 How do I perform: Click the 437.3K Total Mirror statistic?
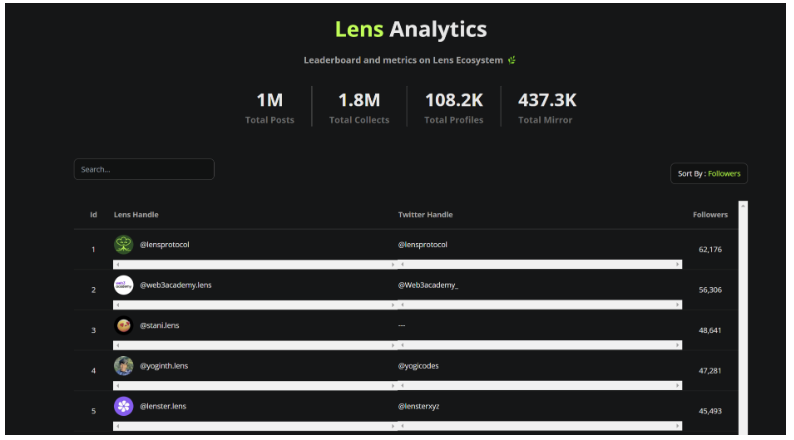pos(546,108)
